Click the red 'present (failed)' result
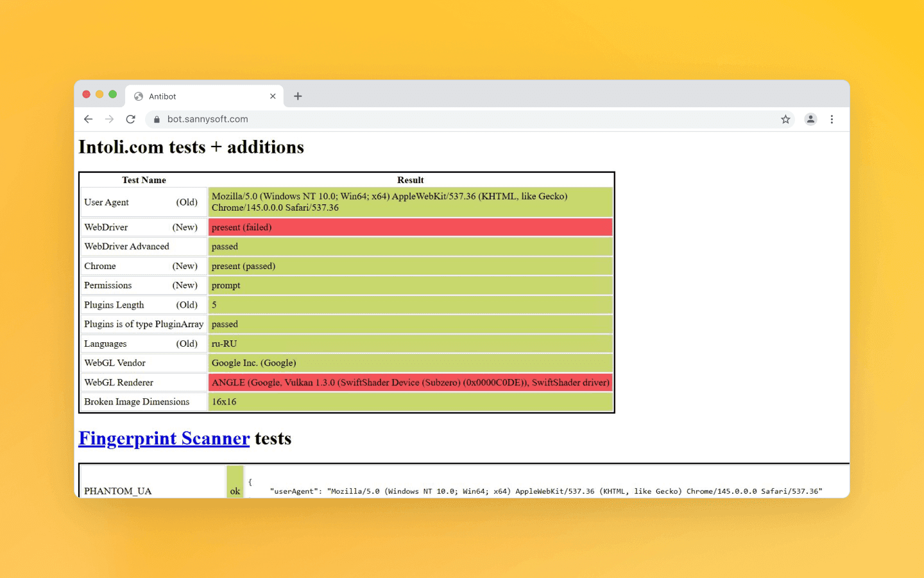Image resolution: width=924 pixels, height=578 pixels. pos(411,227)
